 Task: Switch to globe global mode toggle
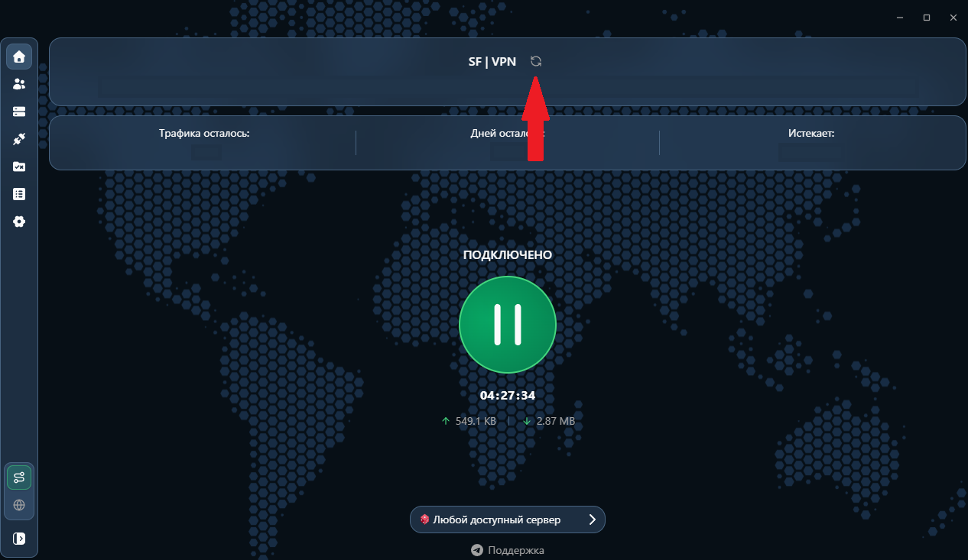19,505
